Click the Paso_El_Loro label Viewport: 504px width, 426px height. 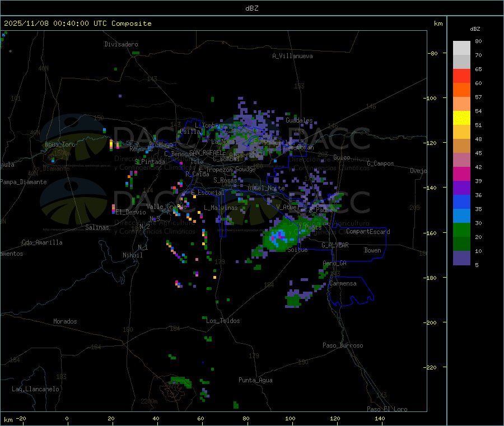388,409
